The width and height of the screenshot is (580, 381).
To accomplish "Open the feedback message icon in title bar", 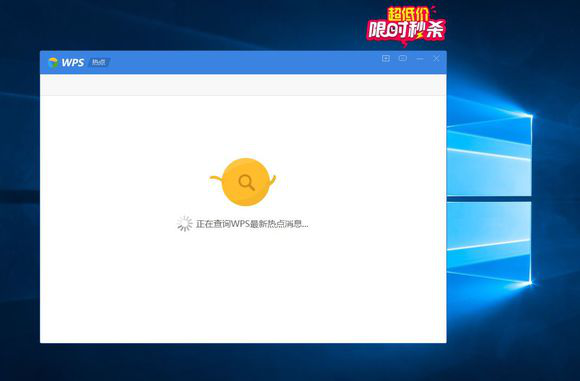I will (x=403, y=58).
